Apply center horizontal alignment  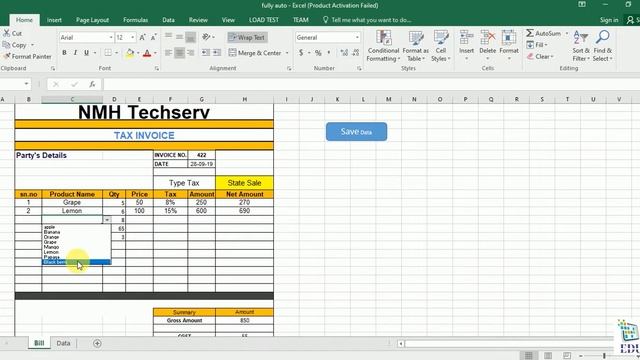click(x=180, y=53)
